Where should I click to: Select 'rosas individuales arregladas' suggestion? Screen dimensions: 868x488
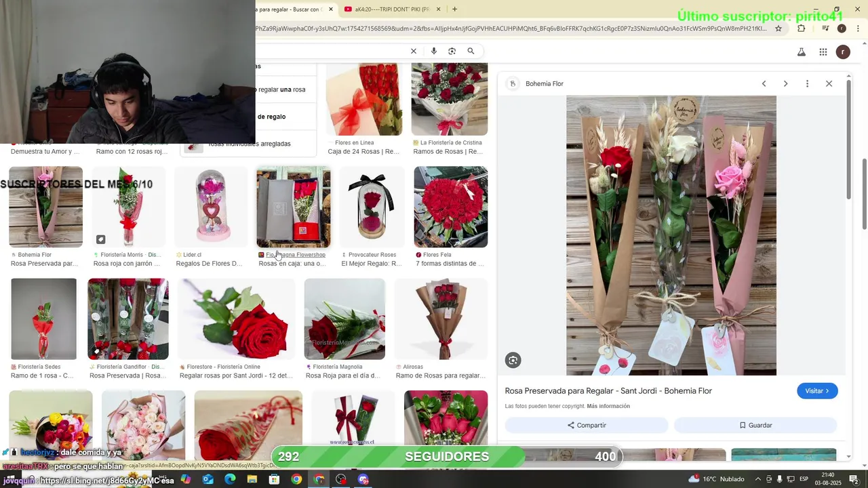click(248, 144)
